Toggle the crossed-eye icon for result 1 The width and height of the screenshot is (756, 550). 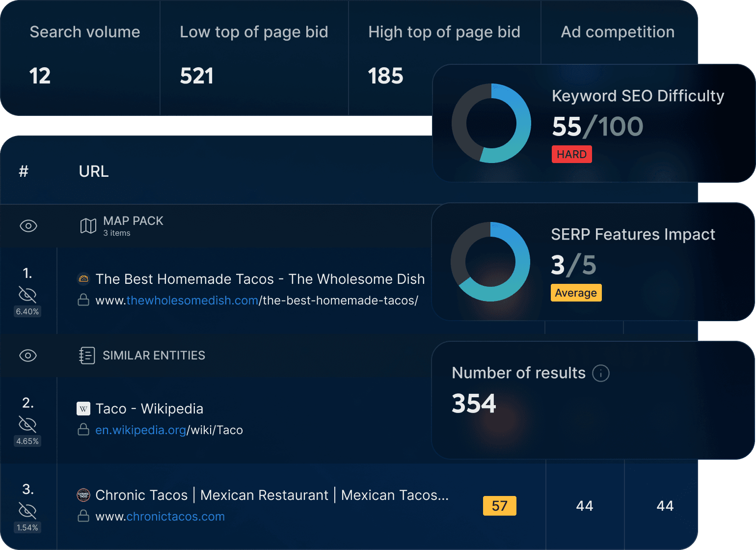pyautogui.click(x=27, y=294)
